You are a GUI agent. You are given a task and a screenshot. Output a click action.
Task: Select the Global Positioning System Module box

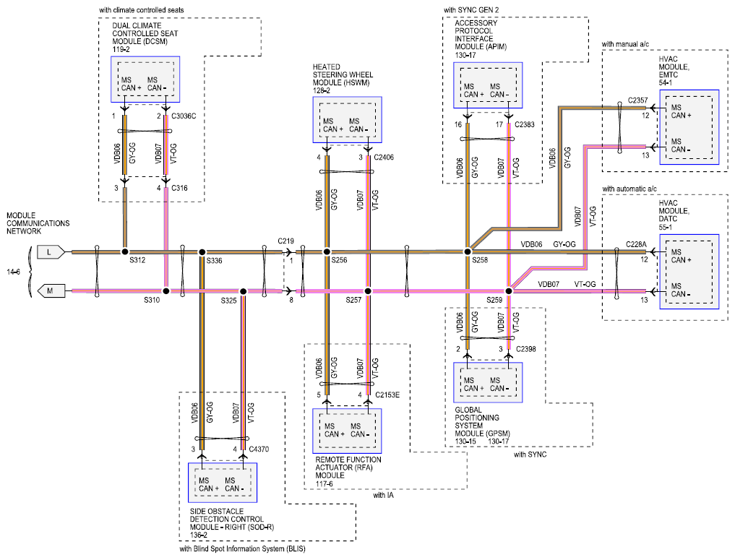coord(488,380)
